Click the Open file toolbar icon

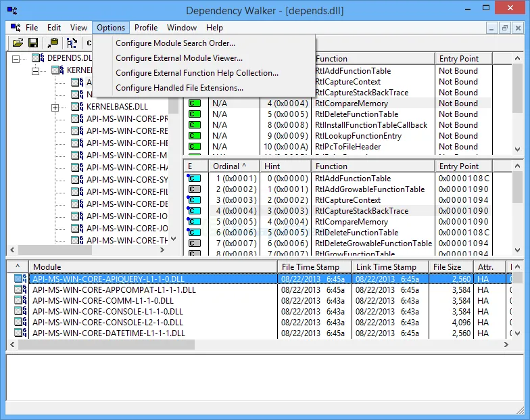(x=18, y=43)
